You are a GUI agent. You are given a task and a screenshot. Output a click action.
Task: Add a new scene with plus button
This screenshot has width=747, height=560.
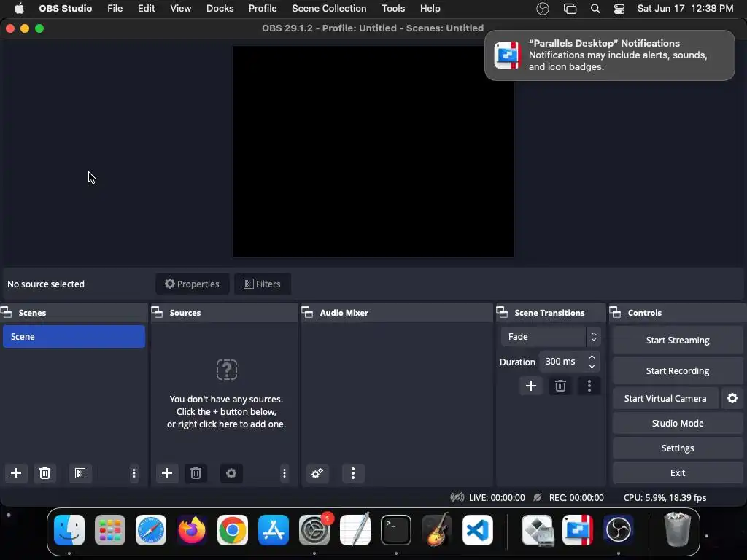click(16, 473)
